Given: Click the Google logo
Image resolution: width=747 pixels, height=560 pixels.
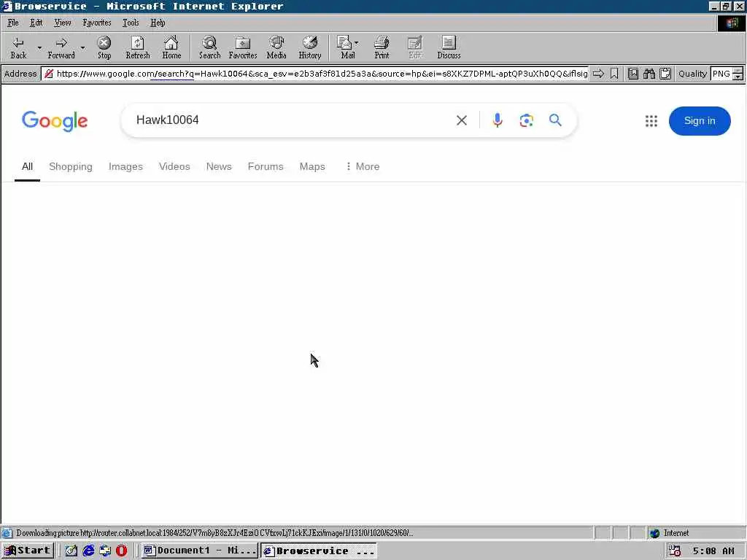Looking at the screenshot, I should click(55, 121).
